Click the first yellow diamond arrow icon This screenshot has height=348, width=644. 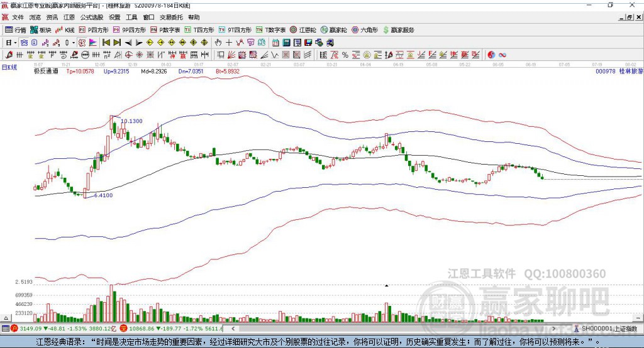point(150,43)
